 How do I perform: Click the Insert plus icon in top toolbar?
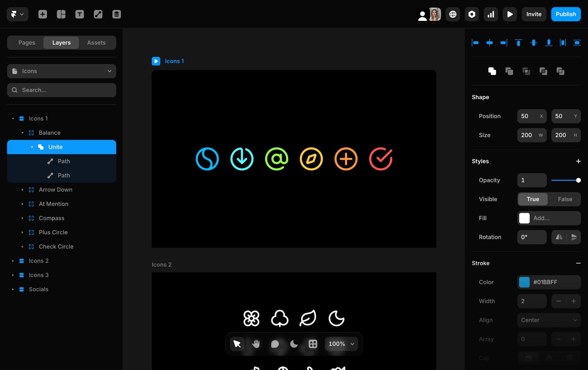point(42,14)
